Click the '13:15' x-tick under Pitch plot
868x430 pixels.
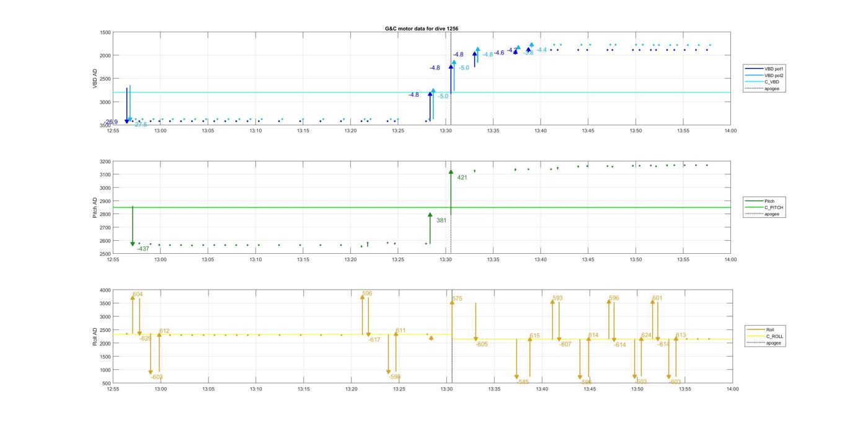(x=303, y=259)
